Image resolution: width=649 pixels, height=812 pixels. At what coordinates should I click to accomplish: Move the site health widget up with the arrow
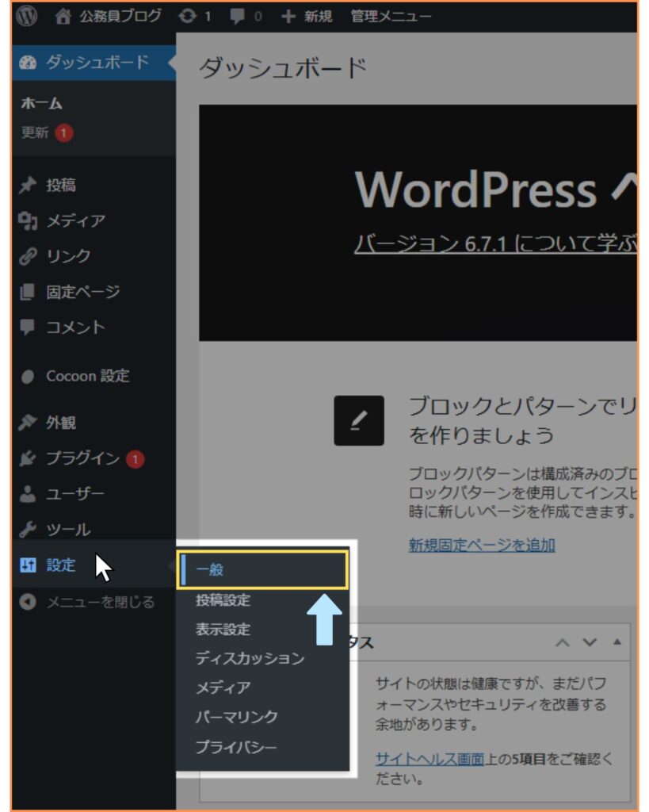[563, 642]
